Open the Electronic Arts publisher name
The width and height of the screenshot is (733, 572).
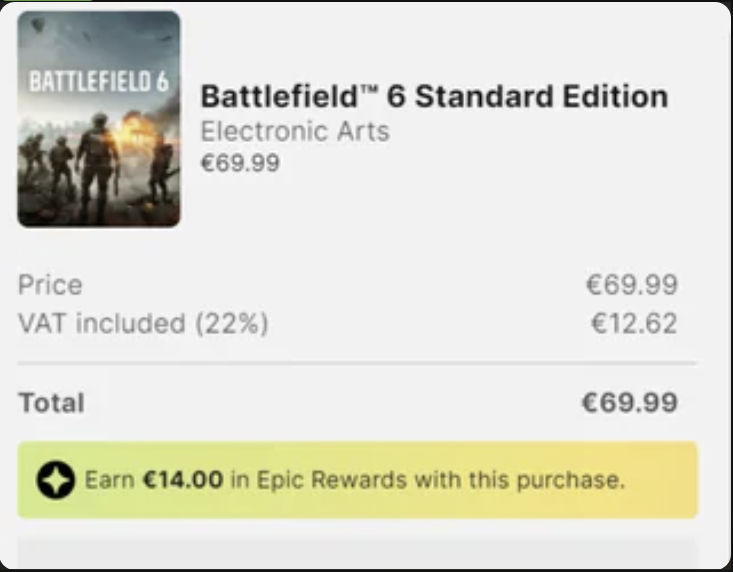point(295,131)
